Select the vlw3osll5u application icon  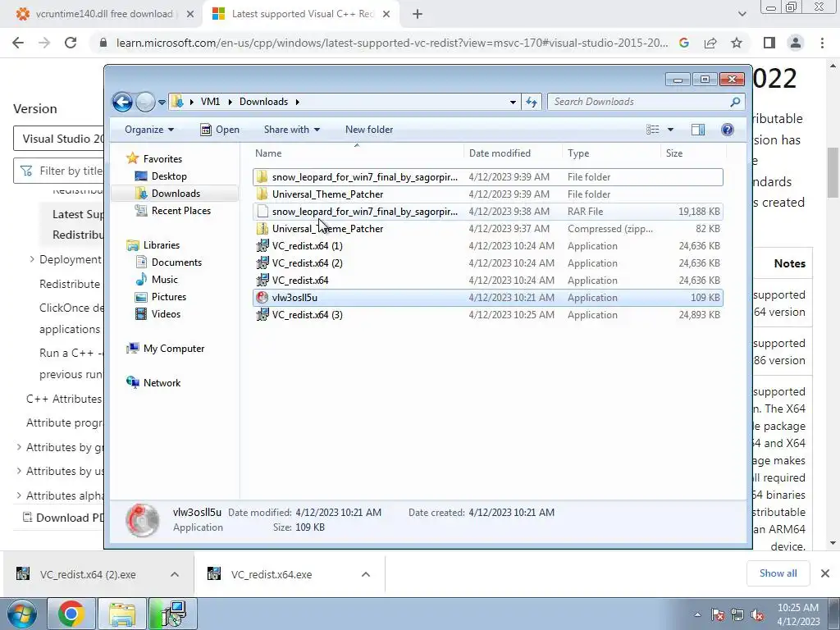[x=262, y=297]
